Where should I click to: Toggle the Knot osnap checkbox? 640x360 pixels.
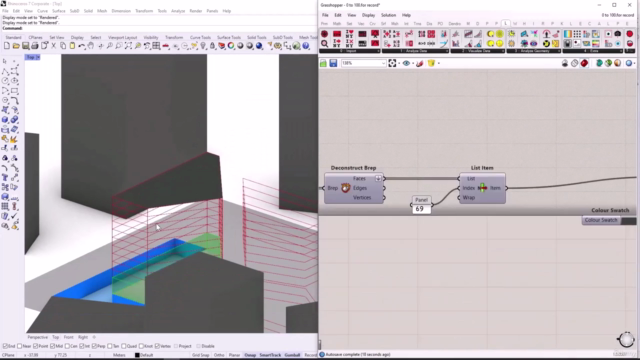click(x=141, y=346)
